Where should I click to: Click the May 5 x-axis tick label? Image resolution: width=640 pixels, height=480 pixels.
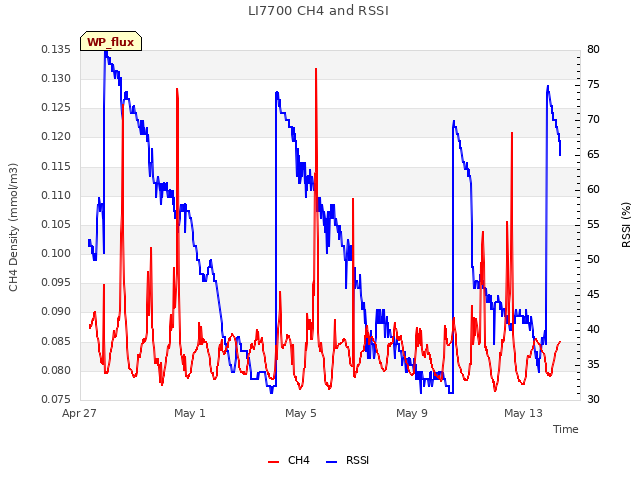(x=301, y=413)
